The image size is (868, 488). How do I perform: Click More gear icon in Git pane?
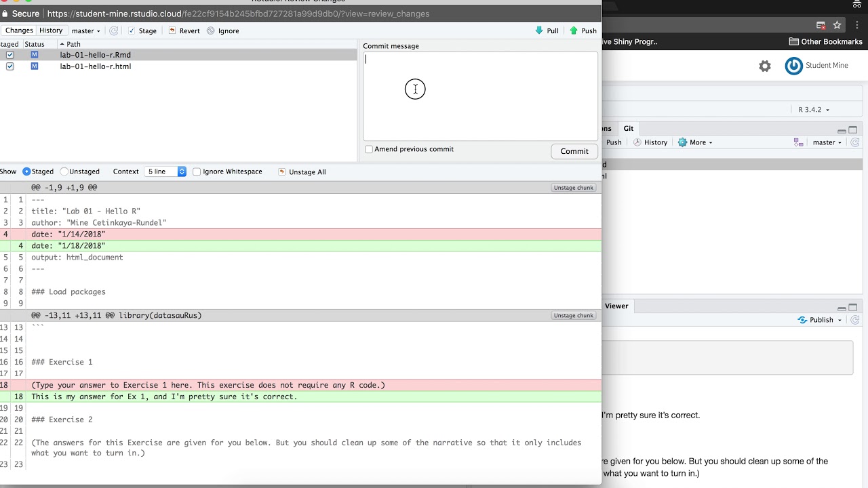[x=682, y=142]
